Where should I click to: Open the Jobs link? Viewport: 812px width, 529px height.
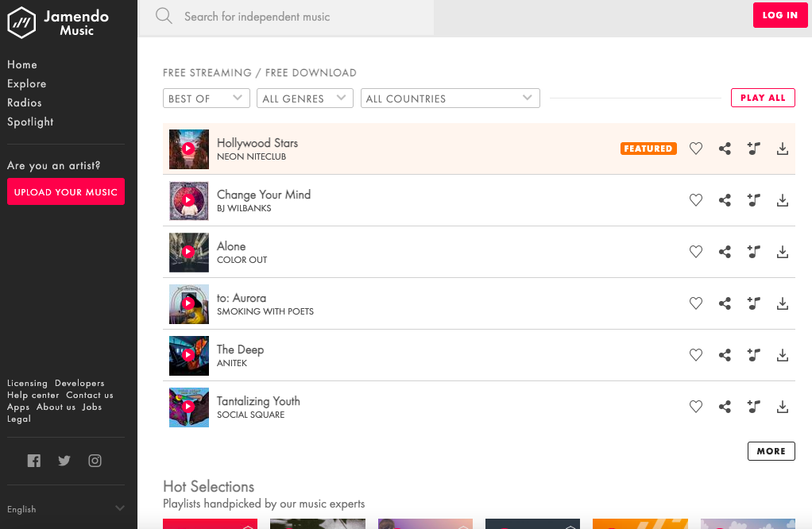(x=91, y=407)
